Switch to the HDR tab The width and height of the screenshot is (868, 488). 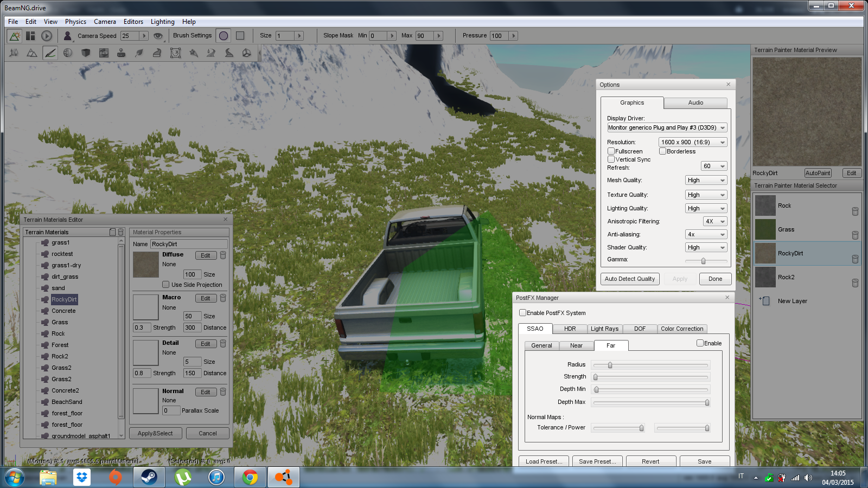pos(570,329)
